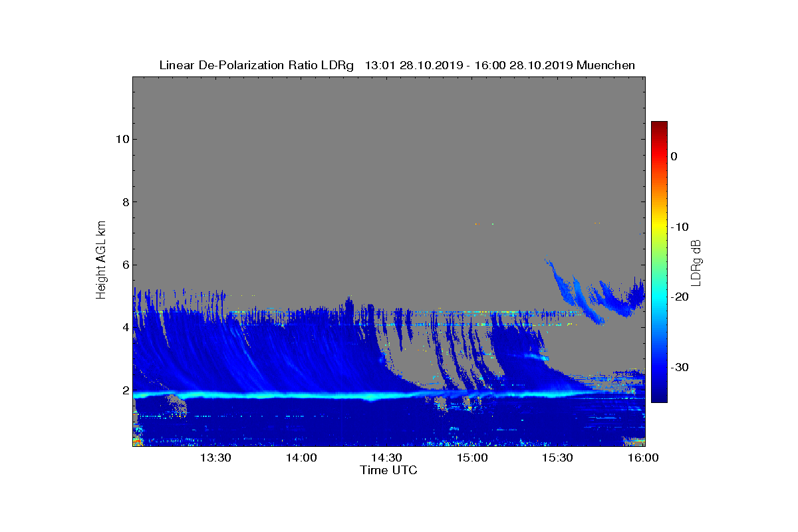Click the colorbar value -10
The image size is (798, 532).
tap(679, 227)
